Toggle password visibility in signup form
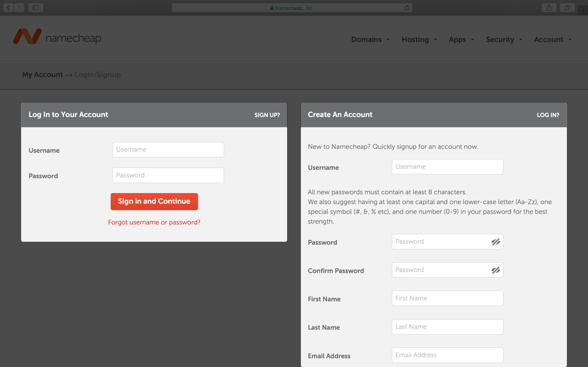The width and height of the screenshot is (588, 367). 495,242
